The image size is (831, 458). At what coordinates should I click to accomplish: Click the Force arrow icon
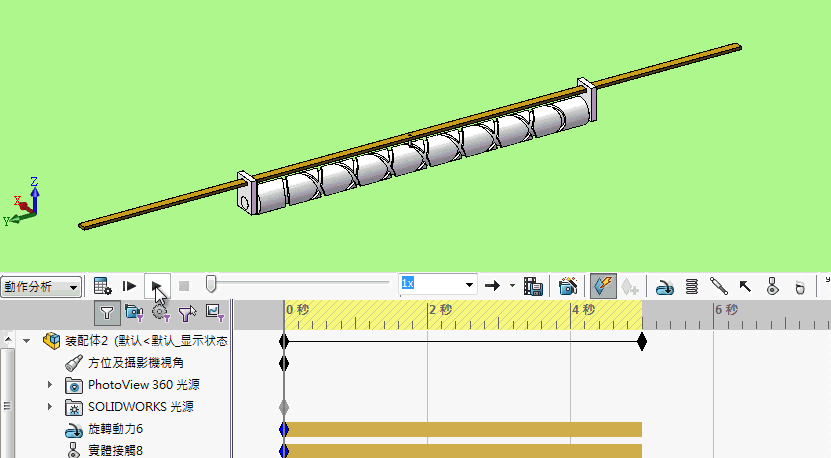pos(745,287)
